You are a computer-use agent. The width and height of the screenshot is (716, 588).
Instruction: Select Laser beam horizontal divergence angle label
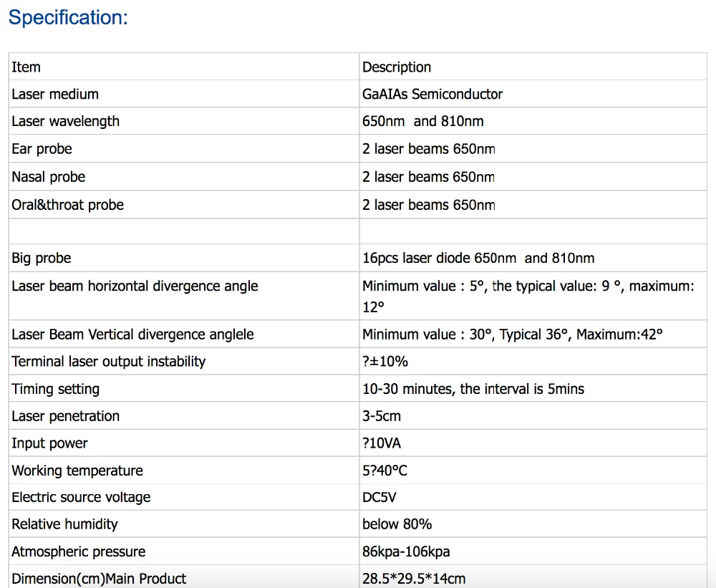point(135,286)
